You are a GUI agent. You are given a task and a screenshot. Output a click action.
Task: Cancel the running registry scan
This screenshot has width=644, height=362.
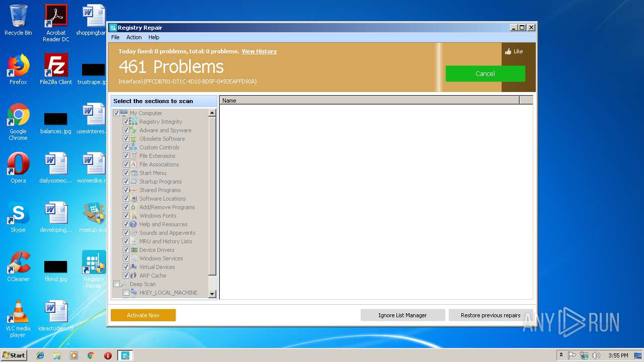(485, 73)
